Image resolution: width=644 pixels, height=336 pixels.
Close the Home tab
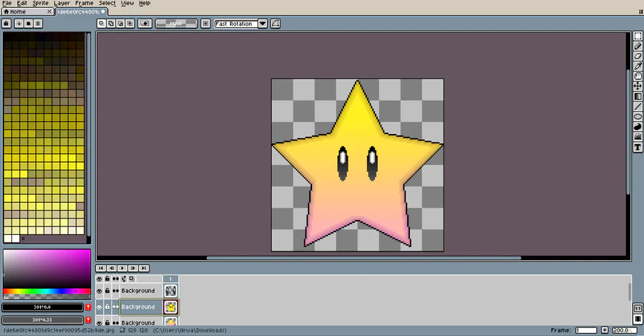pos(49,11)
